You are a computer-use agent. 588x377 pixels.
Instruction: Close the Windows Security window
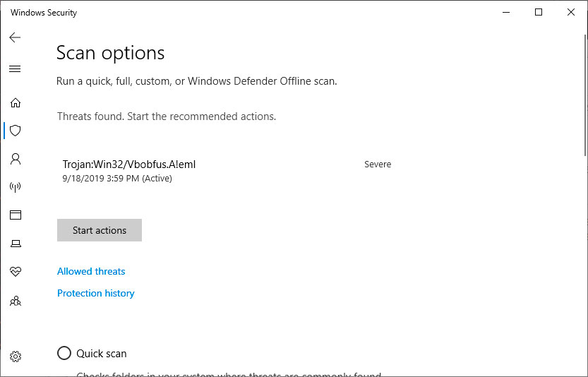(571, 13)
